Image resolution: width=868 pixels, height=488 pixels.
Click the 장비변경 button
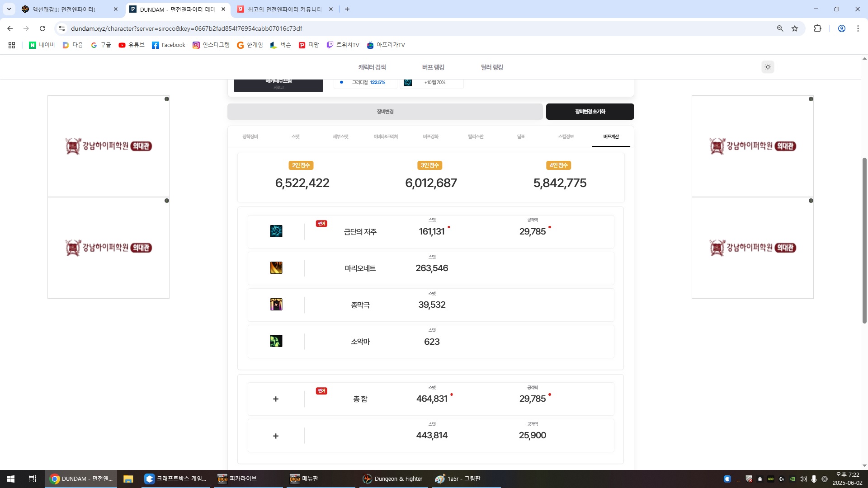[x=385, y=112]
